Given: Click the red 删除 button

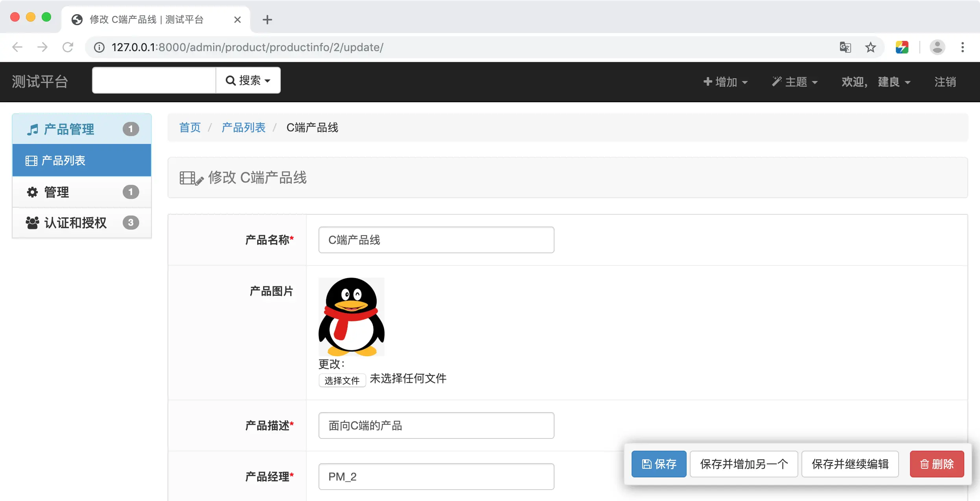Looking at the screenshot, I should click(937, 464).
